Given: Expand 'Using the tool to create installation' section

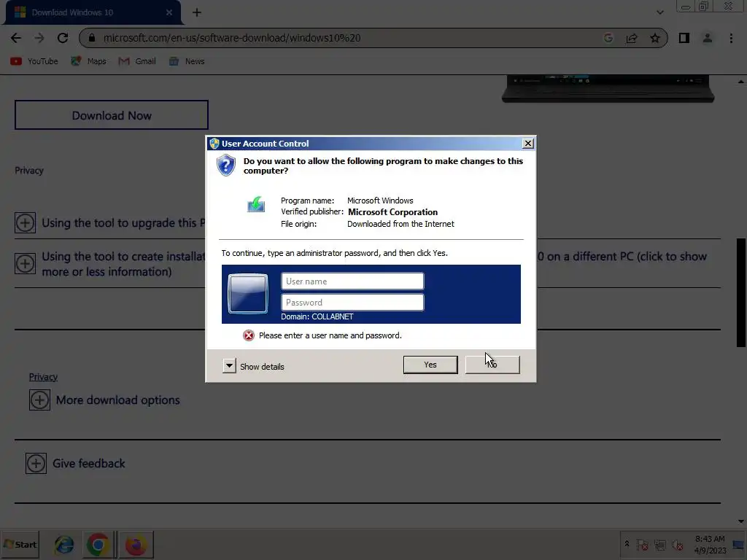Looking at the screenshot, I should (25, 264).
